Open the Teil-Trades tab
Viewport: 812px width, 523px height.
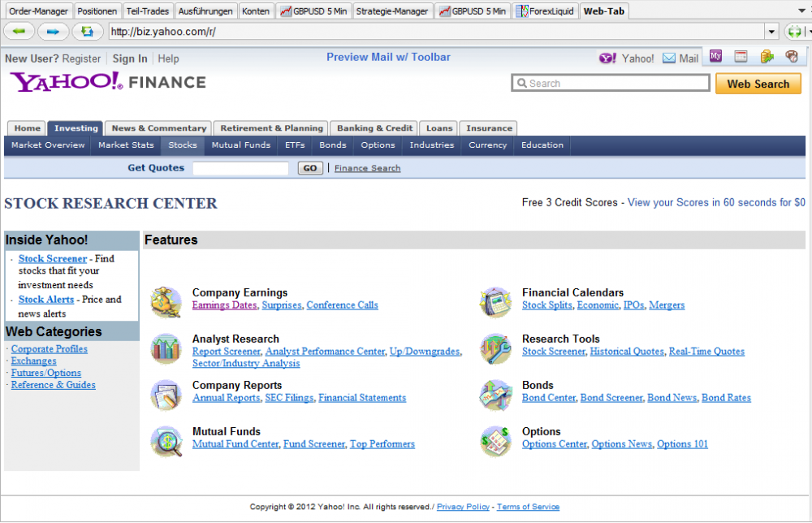[x=148, y=11]
